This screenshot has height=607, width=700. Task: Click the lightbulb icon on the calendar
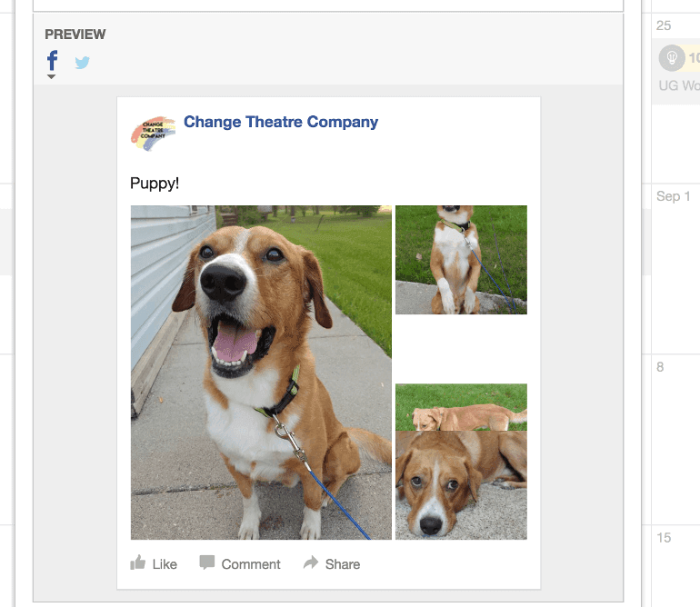(671, 58)
